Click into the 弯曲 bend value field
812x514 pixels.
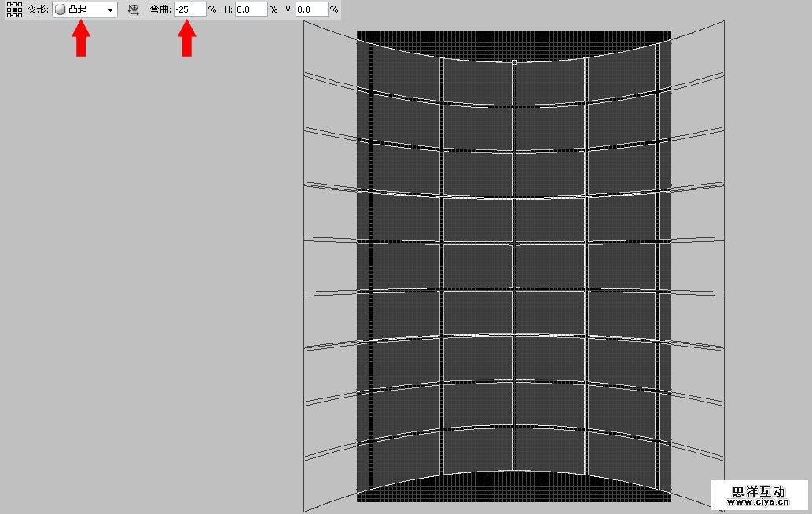(189, 9)
